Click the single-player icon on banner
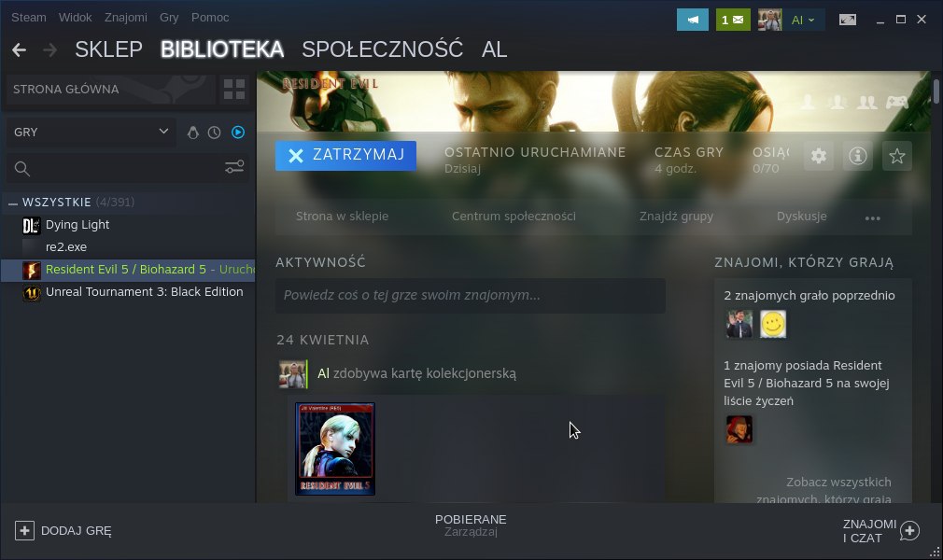 (x=808, y=103)
